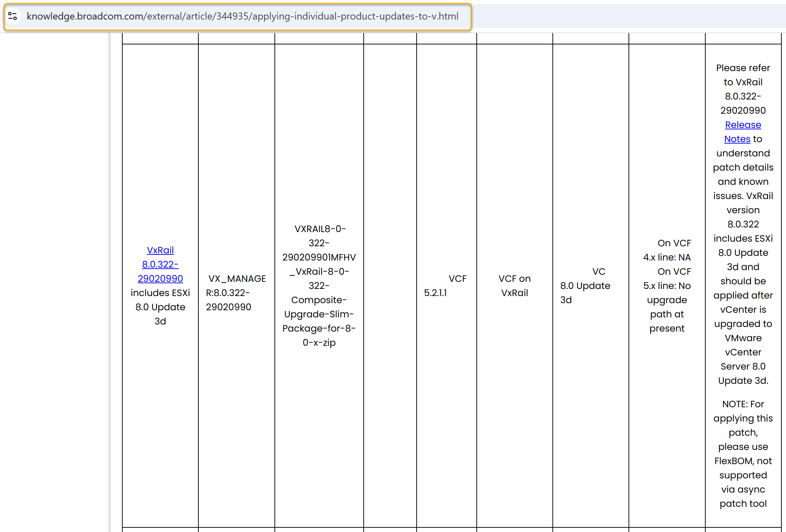Click 'Composite-Upgrade-Slim-Package' text in bundle cell
The image size is (786, 532).
pyautogui.click(x=319, y=314)
